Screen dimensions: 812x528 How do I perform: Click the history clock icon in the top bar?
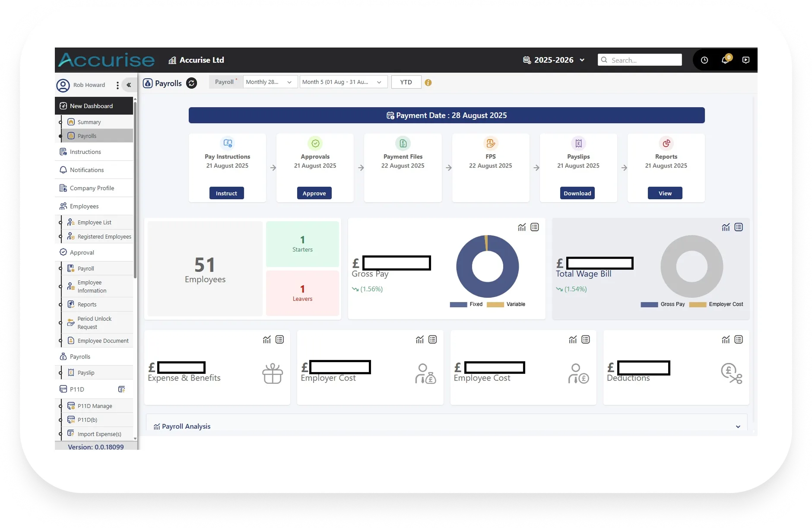click(704, 60)
